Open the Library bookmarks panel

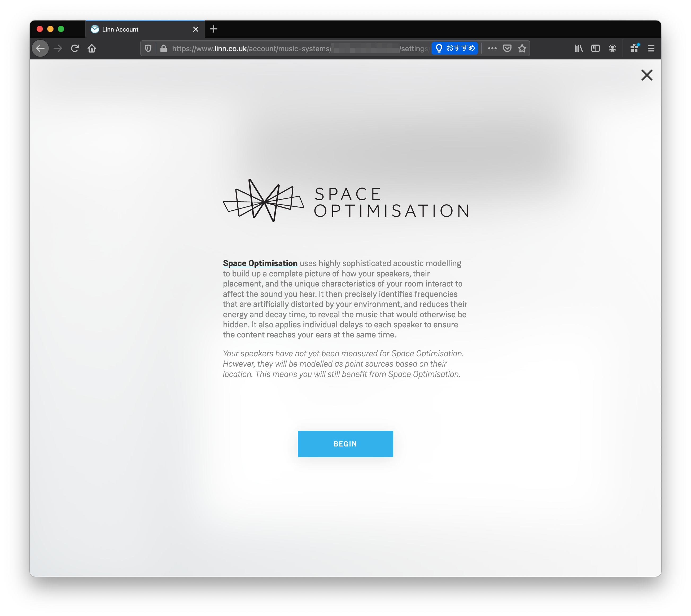click(x=578, y=48)
